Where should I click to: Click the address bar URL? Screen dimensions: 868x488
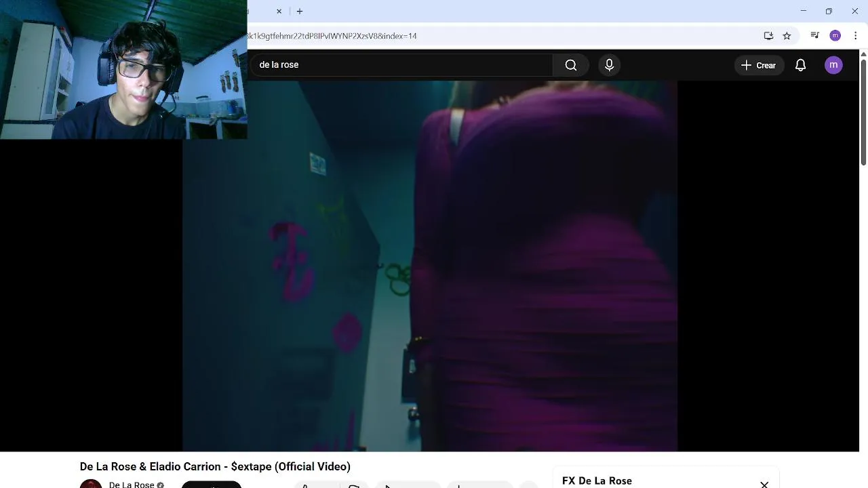click(x=332, y=36)
